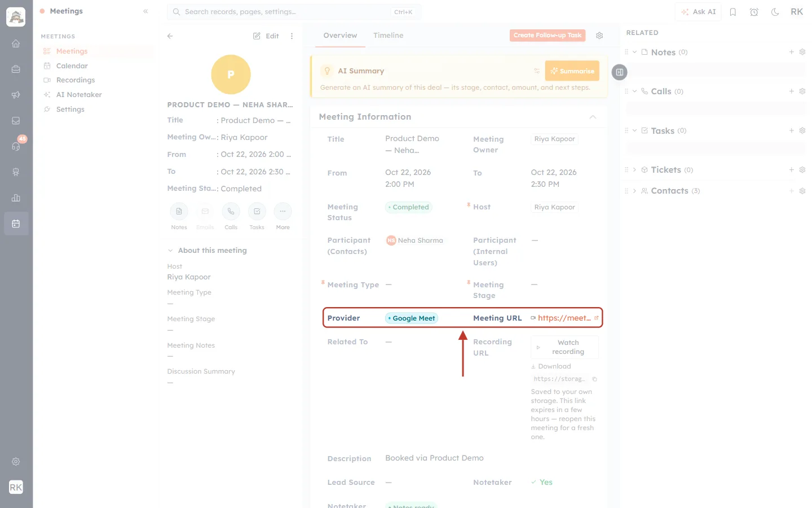Click Watch recording button
Screen dimensions: 812x508
click(564, 347)
